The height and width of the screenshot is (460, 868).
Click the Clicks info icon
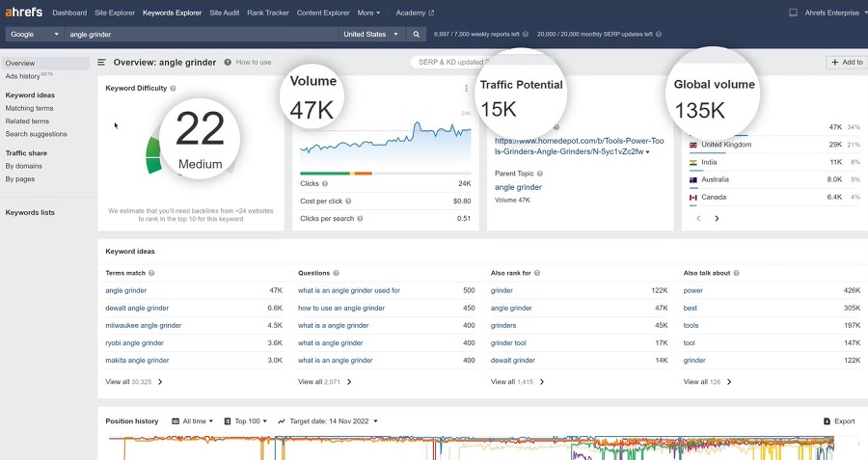(325, 184)
